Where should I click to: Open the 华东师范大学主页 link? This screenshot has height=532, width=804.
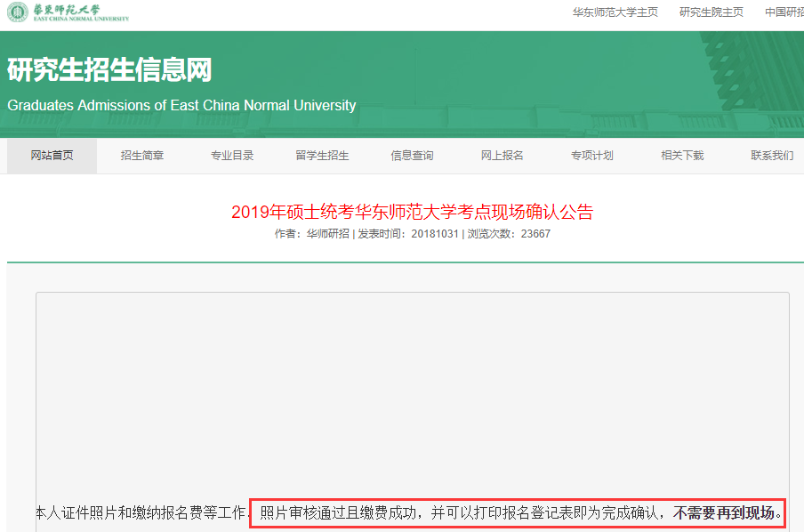coord(615,12)
